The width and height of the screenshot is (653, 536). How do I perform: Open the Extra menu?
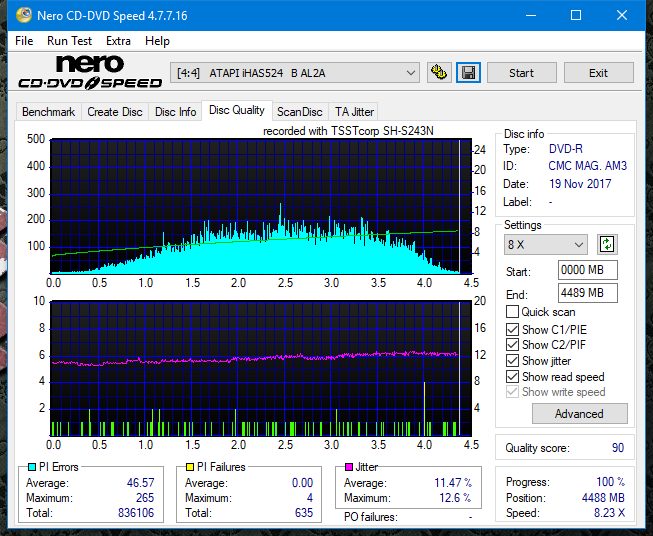(x=118, y=41)
